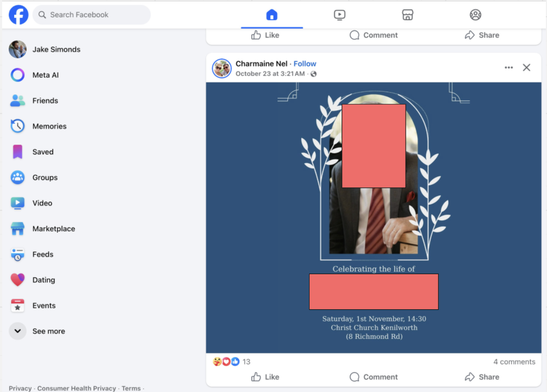This screenshot has height=392, width=547.
Task: Open Friends from the sidebar
Action: click(45, 101)
